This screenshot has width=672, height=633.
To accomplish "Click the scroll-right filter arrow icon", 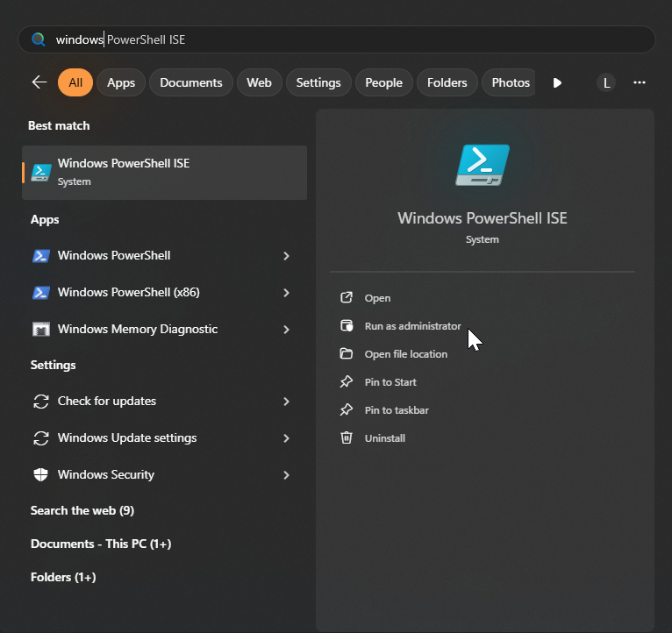I will pos(557,82).
